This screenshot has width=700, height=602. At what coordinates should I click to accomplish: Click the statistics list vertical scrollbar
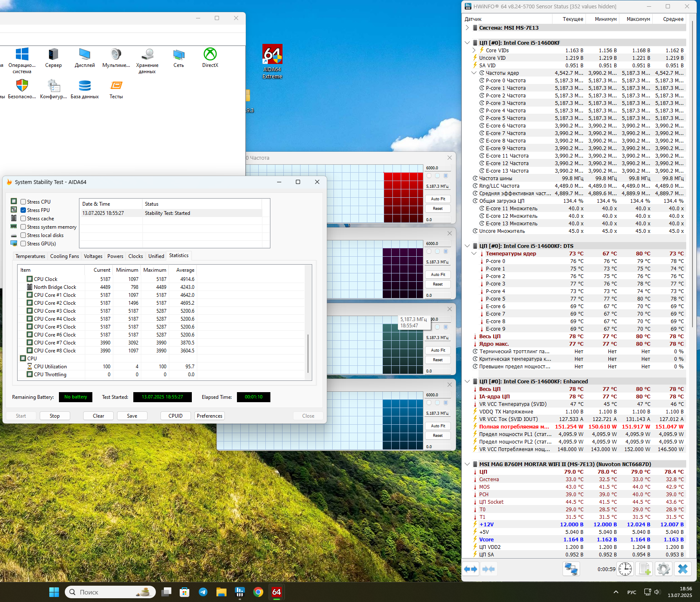tap(308, 353)
